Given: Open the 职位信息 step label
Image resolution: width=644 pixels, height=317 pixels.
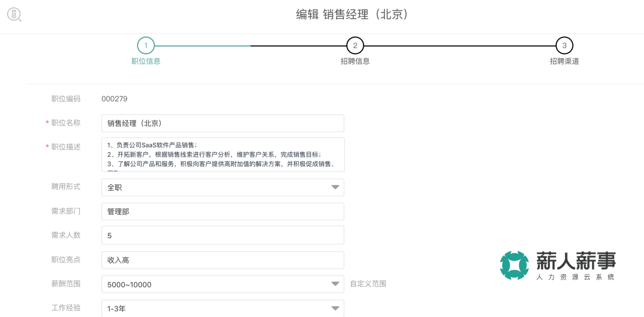Looking at the screenshot, I should (x=146, y=61).
